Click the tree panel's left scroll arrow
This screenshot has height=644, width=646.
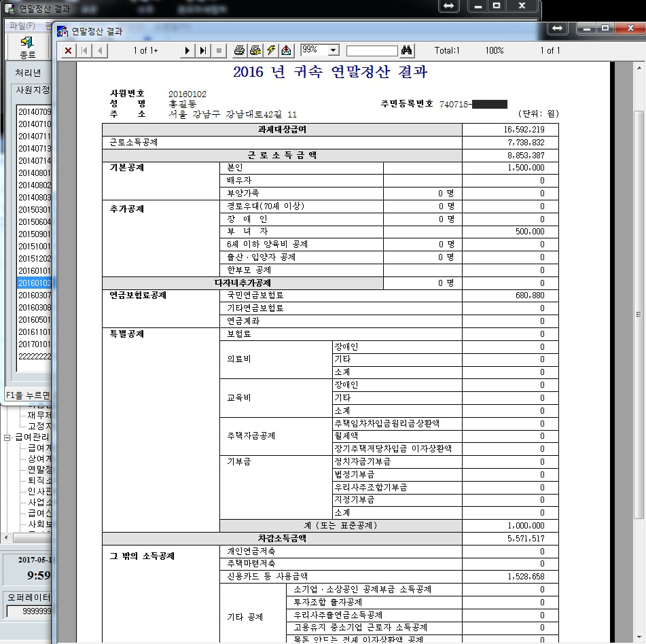[6, 537]
